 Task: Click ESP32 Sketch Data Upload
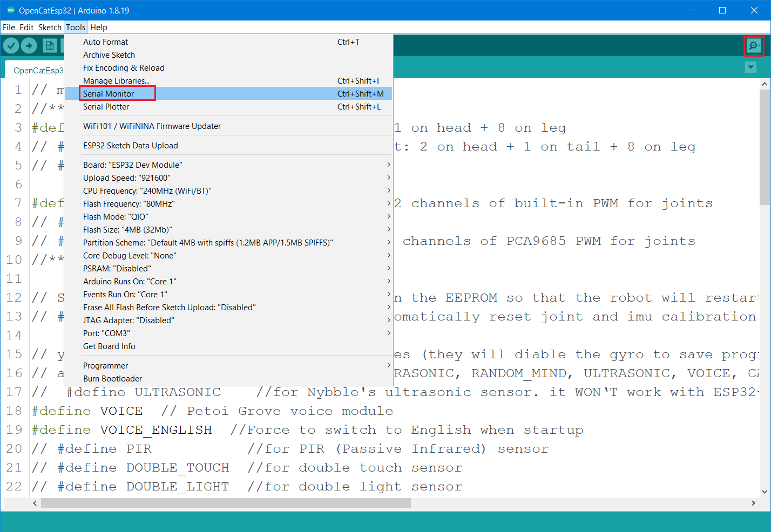tap(131, 146)
